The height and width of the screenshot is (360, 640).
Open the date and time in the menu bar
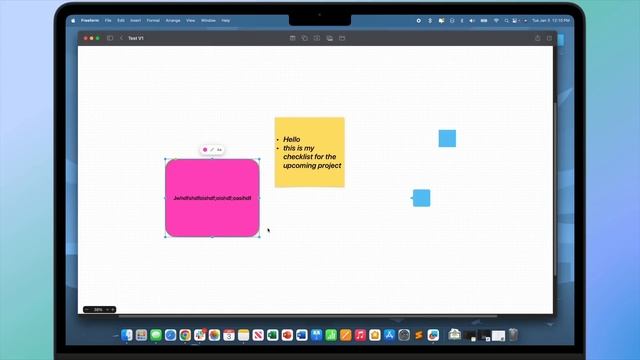pos(551,20)
